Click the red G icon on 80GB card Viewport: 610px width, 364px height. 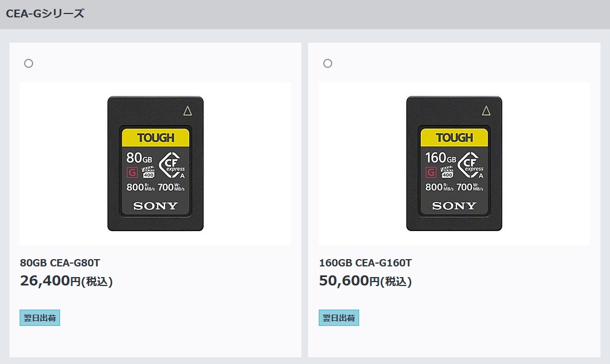132,172
